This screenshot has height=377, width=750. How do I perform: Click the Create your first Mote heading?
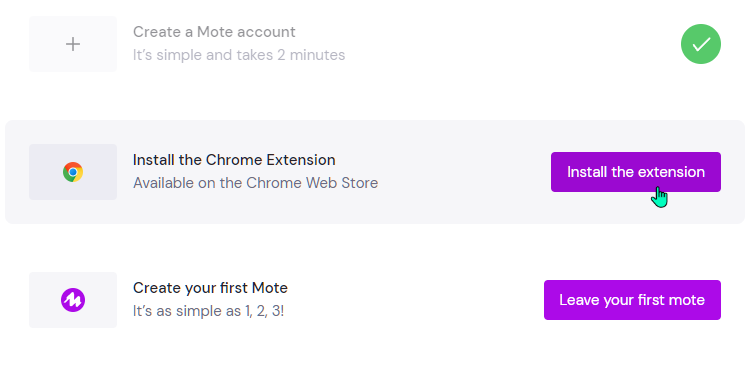coord(210,288)
